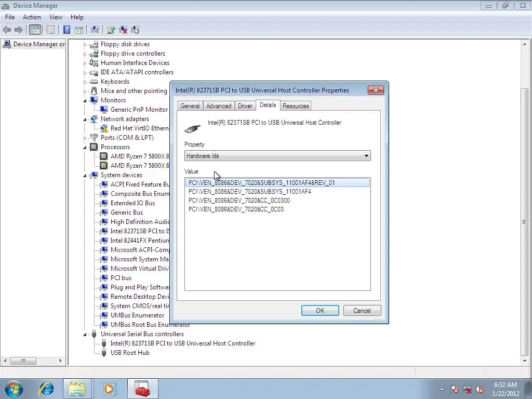The width and height of the screenshot is (532, 399).
Task: Click the Uninstall device red X icon
Action: point(123,30)
